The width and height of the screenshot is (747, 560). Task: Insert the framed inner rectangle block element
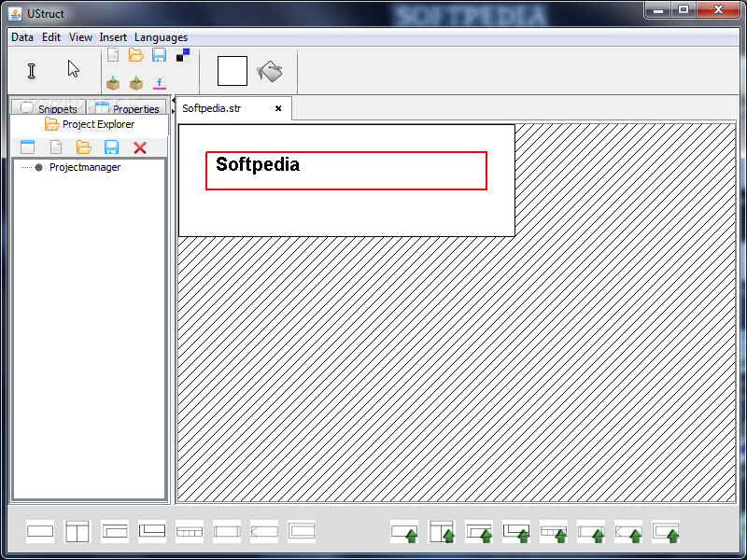[302, 531]
